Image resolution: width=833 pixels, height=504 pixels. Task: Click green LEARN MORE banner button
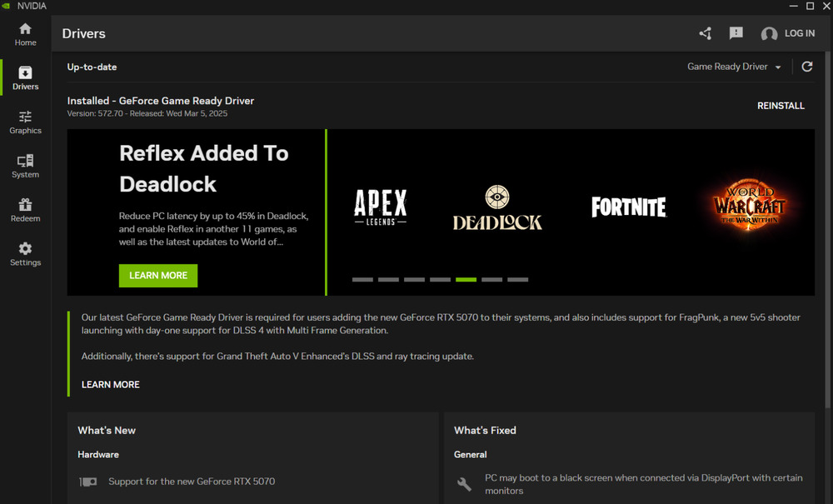pyautogui.click(x=158, y=276)
